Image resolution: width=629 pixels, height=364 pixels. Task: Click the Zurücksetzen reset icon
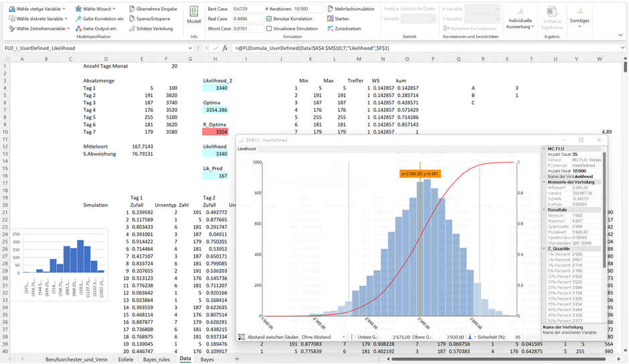click(x=330, y=29)
